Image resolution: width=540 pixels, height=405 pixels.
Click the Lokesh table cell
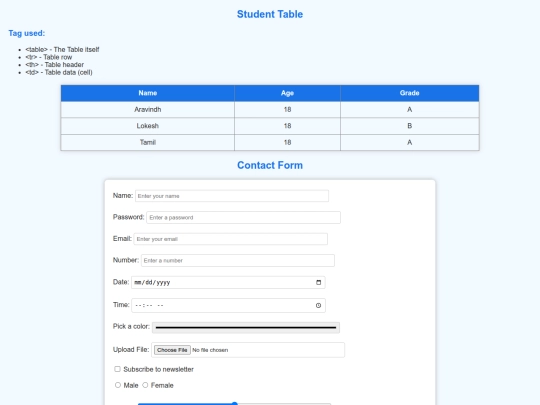(148, 126)
